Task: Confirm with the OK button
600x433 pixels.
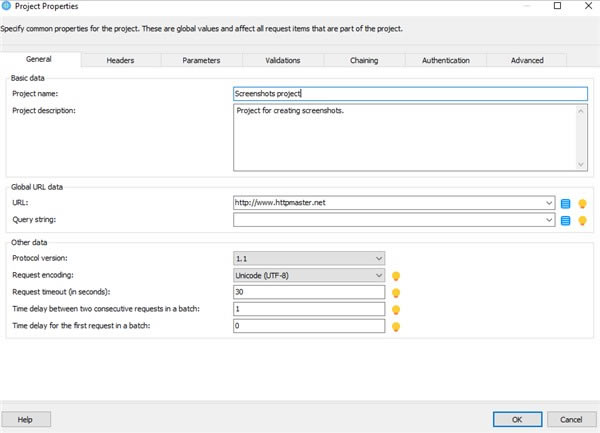Action: tap(517, 419)
